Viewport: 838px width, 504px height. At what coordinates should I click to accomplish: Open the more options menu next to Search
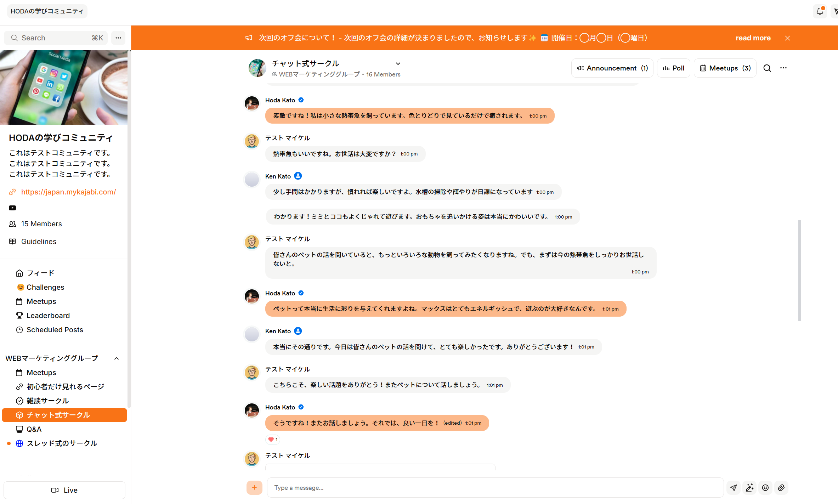pos(118,38)
